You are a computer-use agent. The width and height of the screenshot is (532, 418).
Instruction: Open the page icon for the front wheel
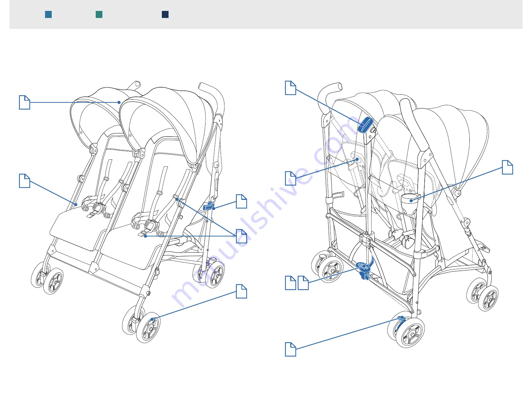pyautogui.click(x=241, y=291)
